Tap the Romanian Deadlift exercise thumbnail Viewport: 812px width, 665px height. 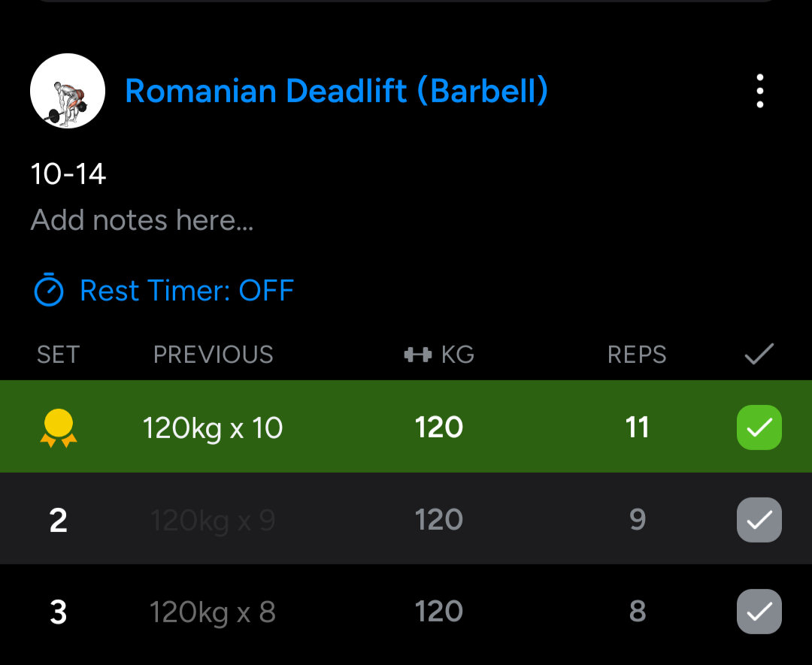68,91
